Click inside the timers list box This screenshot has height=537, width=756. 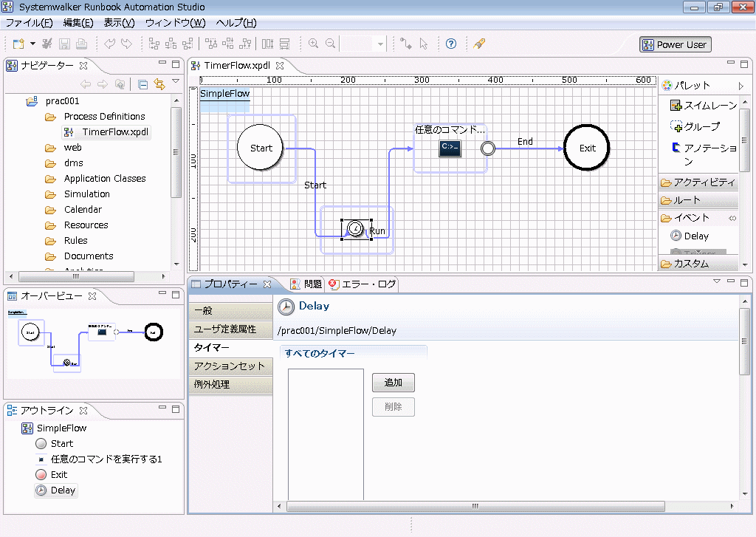point(326,434)
